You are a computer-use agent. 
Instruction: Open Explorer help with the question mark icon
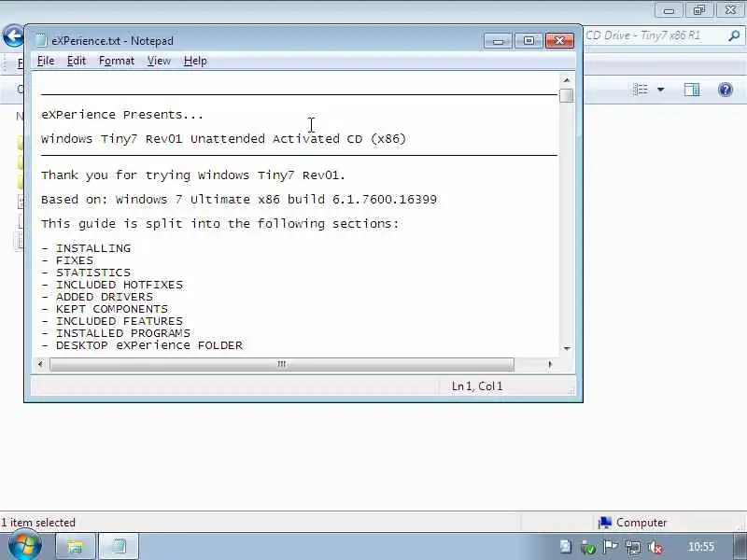coord(726,90)
